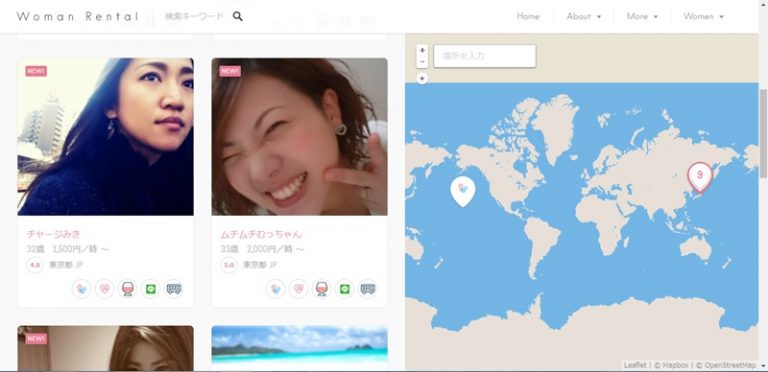
Task: Focus the 場所を入力 location input on map
Action: point(485,56)
